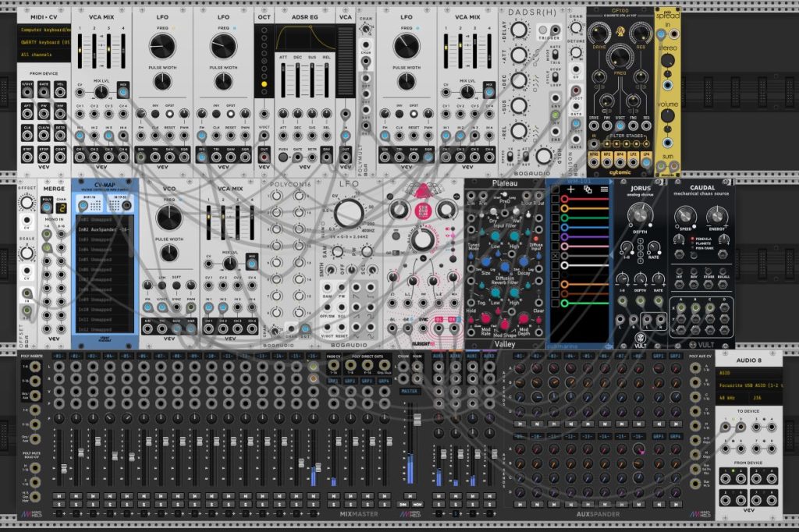Click the TRIGGER jack on DADSR(H)
799x532 pixels.
pyautogui.click(x=556, y=30)
